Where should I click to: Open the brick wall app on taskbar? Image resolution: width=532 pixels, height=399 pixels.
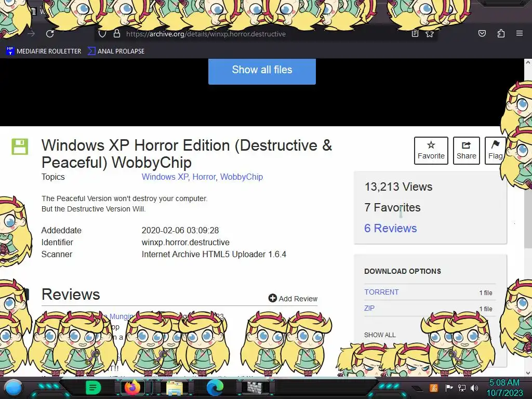coord(255,388)
